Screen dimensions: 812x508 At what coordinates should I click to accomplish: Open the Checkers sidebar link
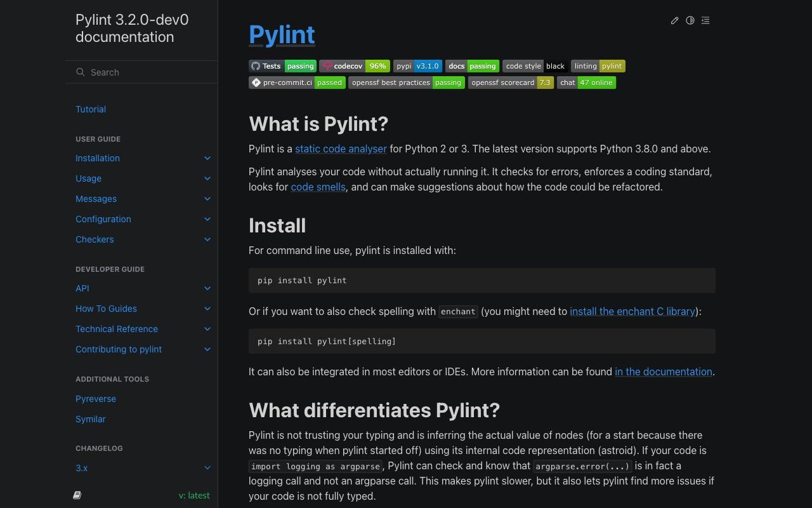95,239
